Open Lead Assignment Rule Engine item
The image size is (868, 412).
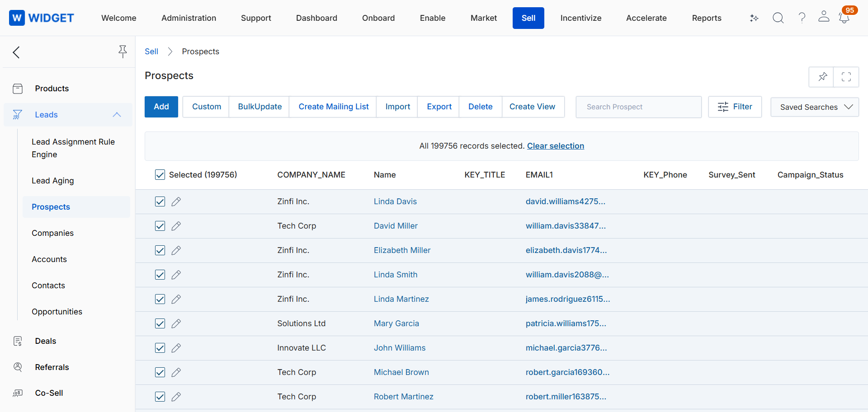(73, 148)
